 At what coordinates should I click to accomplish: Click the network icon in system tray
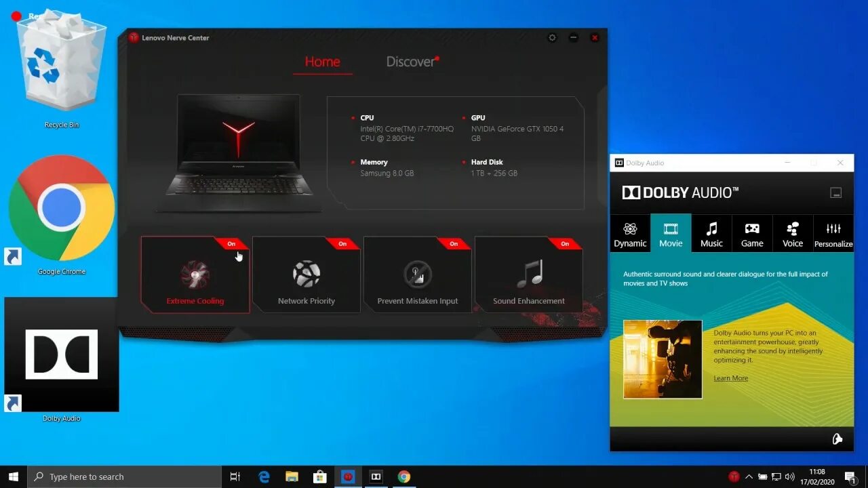[776, 476]
